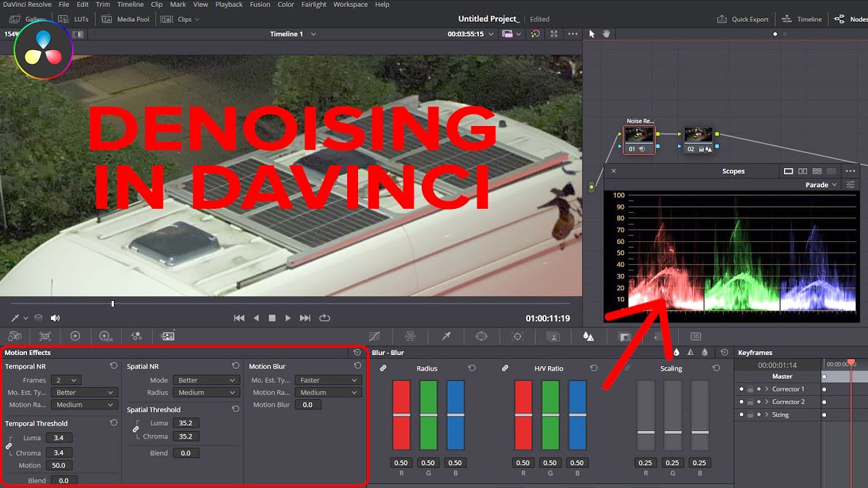Viewport: 868px width, 488px height.
Task: Select the node graph hand pan tool
Action: coord(606,34)
